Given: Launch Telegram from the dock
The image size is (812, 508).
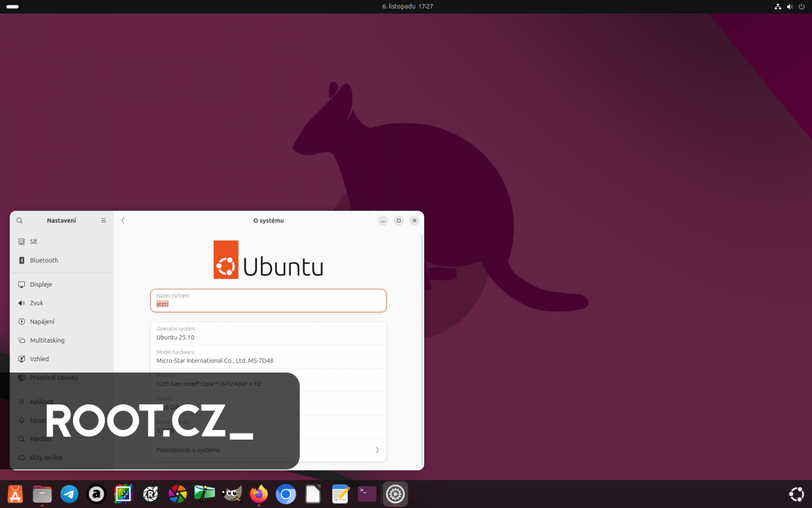Looking at the screenshot, I should tap(69, 494).
